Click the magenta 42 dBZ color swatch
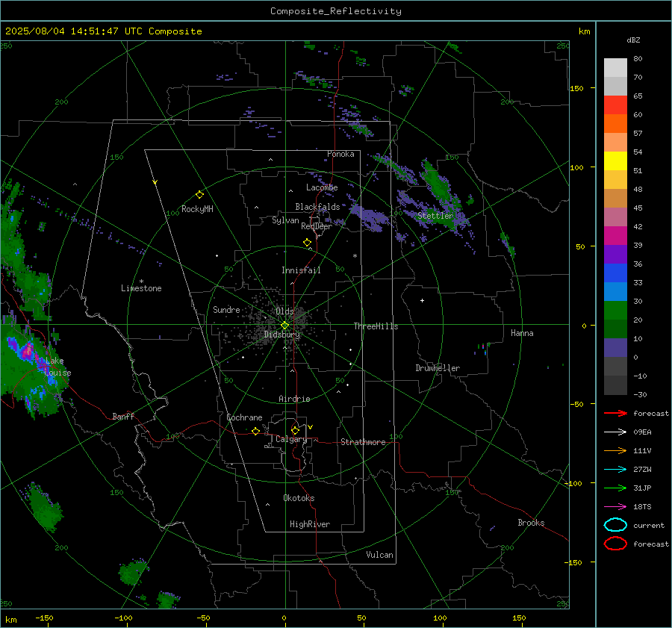The width and height of the screenshot is (672, 628). [615, 236]
